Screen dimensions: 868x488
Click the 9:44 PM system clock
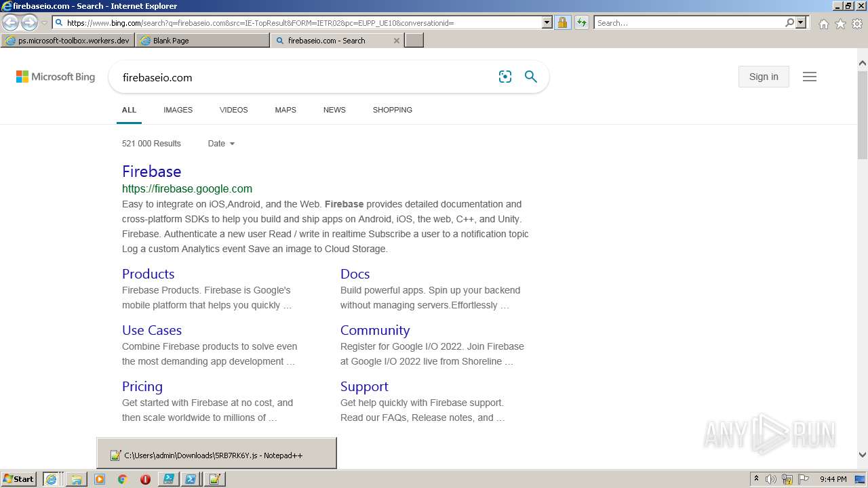(833, 479)
